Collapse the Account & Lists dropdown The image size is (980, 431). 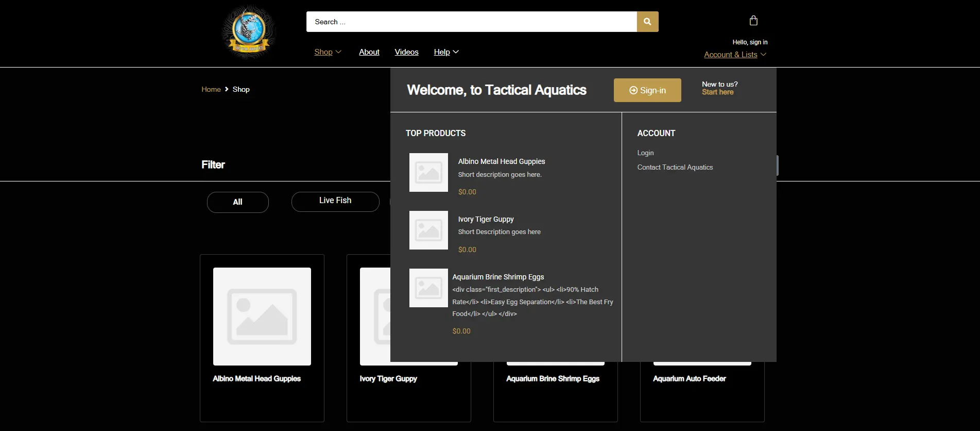click(735, 55)
